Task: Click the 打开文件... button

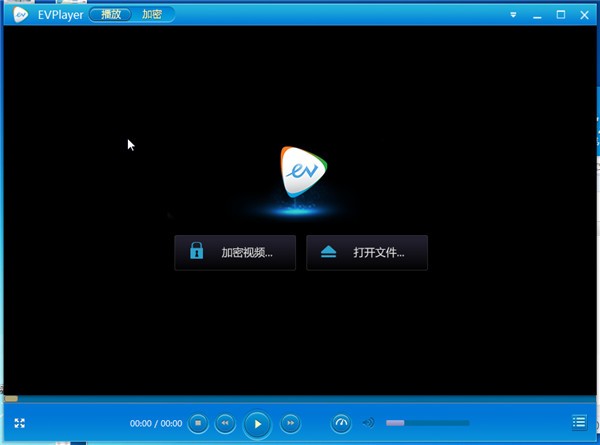Action: point(367,253)
